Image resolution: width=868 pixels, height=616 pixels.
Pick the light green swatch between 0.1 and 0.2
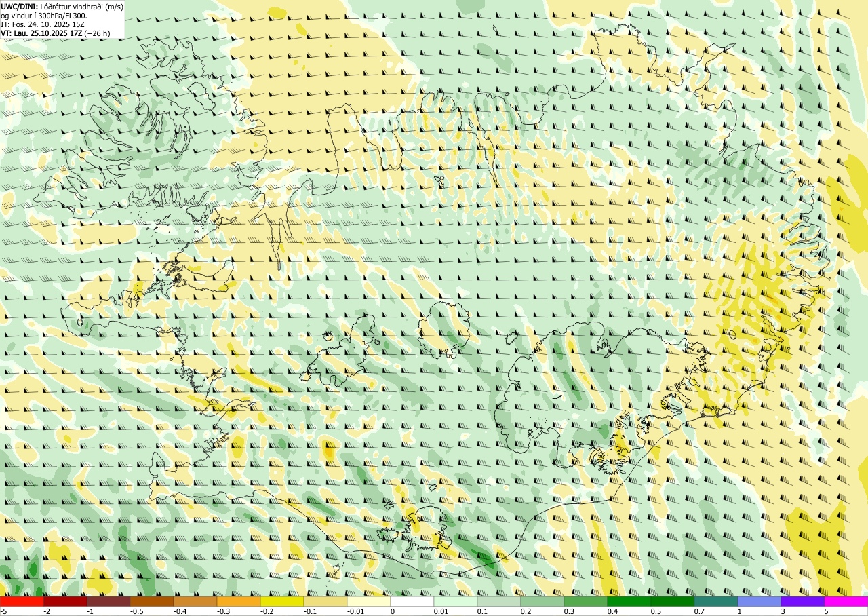pos(499,601)
